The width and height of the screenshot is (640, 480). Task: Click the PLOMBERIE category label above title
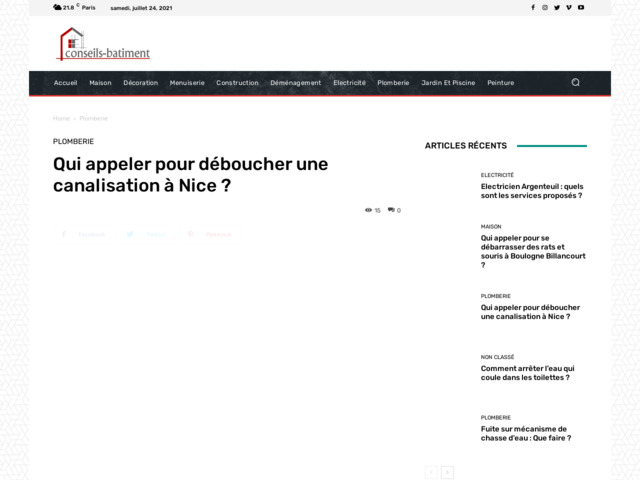pos(73,141)
